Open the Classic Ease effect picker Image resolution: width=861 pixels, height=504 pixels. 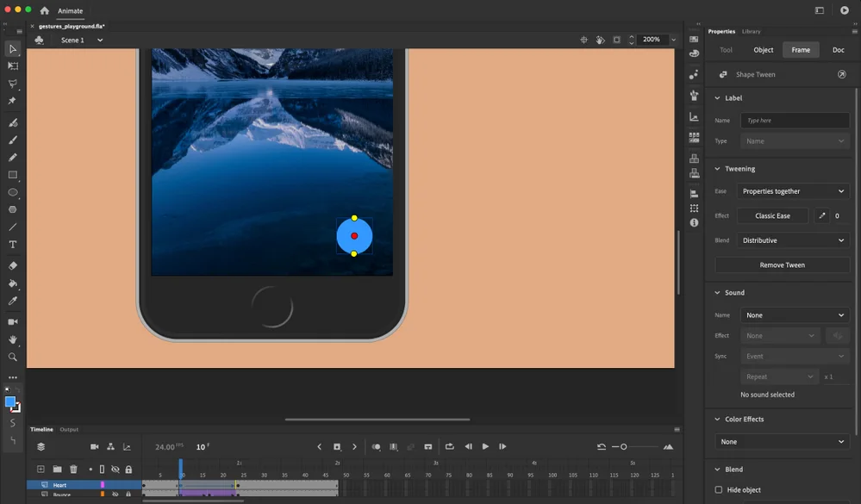771,215
